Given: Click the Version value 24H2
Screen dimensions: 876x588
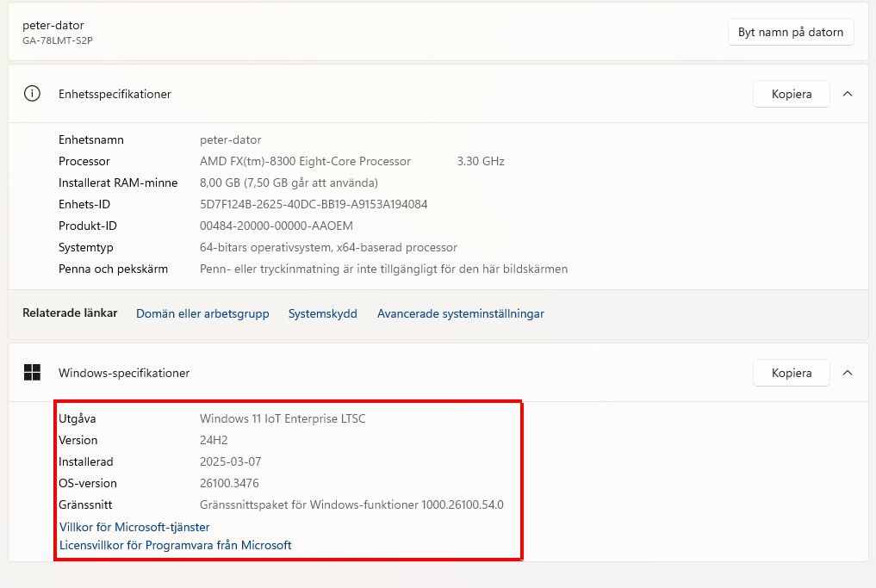Looking at the screenshot, I should [214, 440].
